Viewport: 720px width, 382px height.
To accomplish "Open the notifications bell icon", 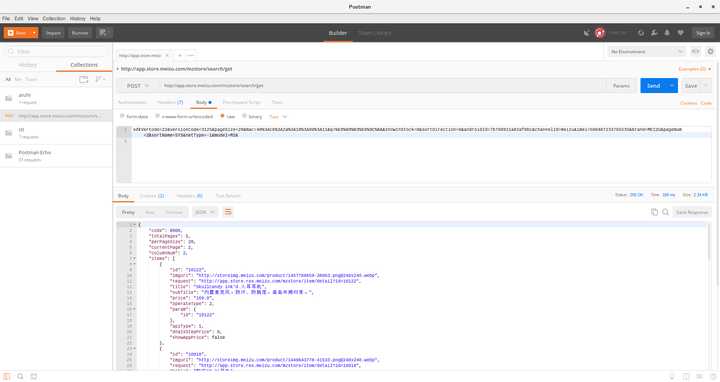I will point(667,33).
